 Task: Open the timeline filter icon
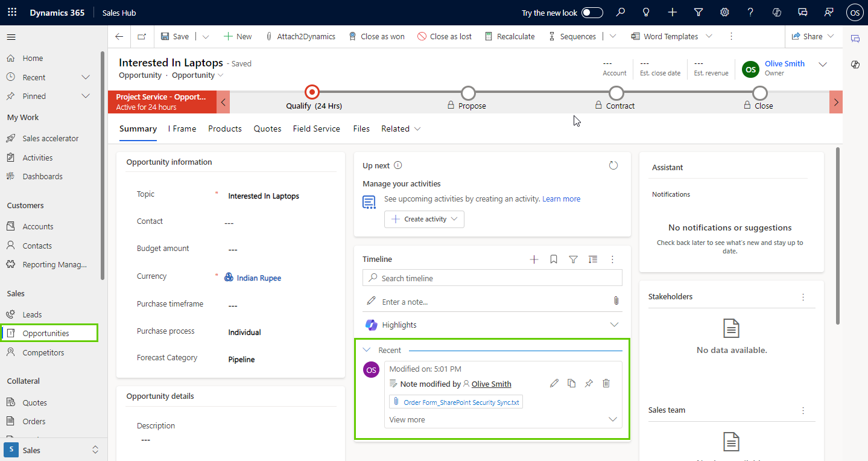pos(573,259)
